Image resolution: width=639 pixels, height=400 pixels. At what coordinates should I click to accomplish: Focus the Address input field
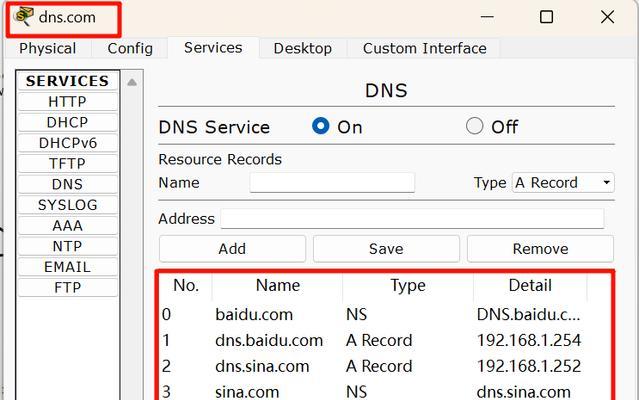click(412, 219)
